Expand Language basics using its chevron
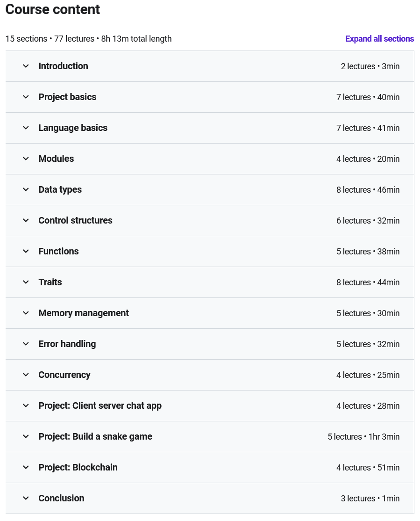This screenshot has height=521, width=420. point(26,128)
